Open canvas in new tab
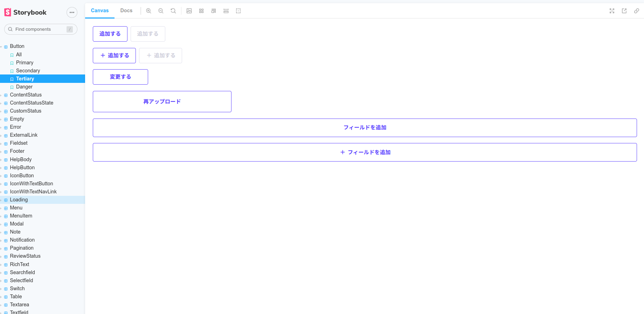Image resolution: width=644 pixels, height=314 pixels. [624, 11]
